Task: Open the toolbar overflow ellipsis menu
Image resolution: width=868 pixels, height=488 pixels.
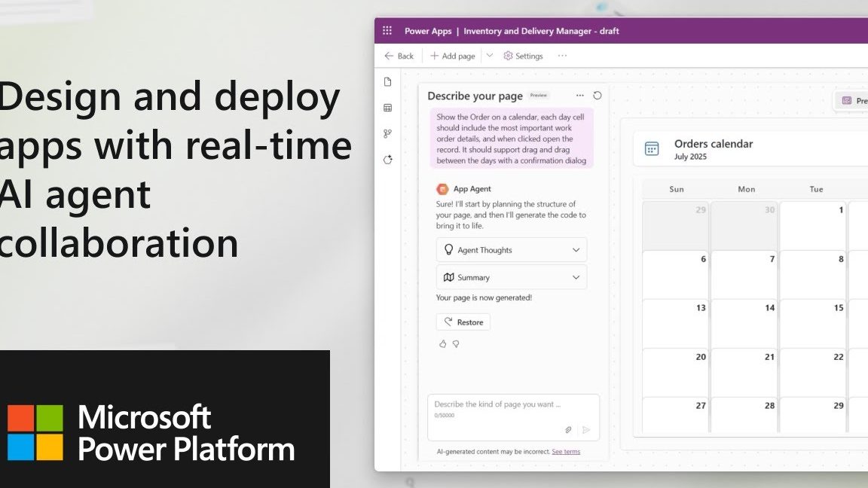Action: point(562,55)
